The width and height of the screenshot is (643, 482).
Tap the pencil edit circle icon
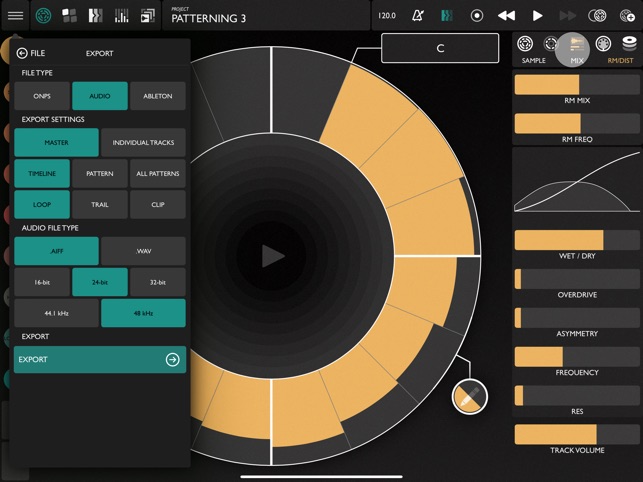click(470, 396)
